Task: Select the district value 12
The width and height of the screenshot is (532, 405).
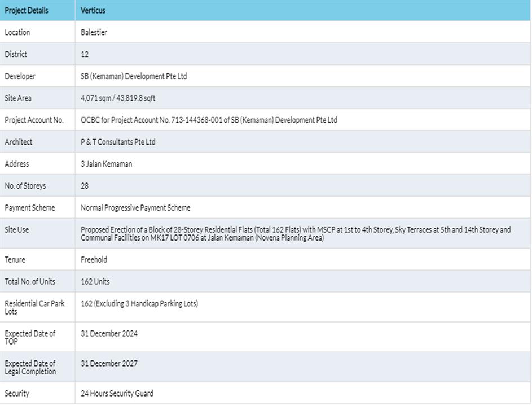Action: point(85,54)
